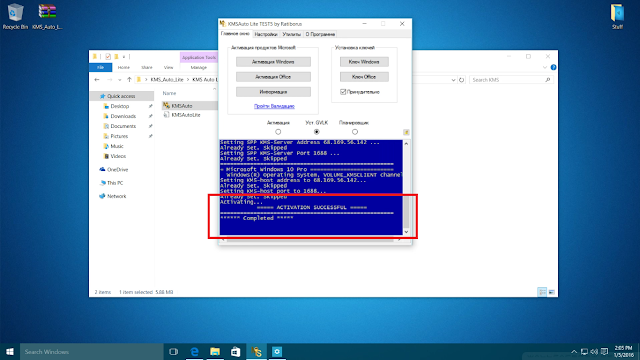Click the Explorer refresh icon
Screen dimensions: 640x360
pyautogui.click(x=462, y=80)
